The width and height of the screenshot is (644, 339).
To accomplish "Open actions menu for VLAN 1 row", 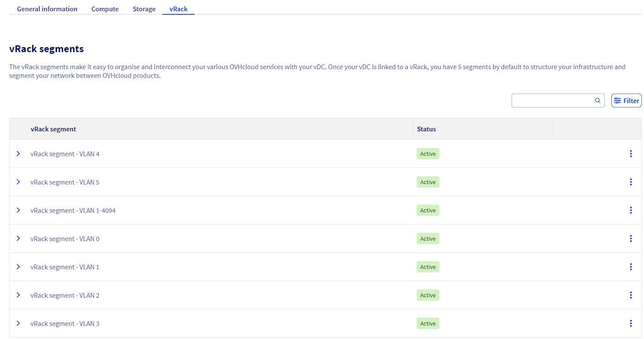I will 631,267.
